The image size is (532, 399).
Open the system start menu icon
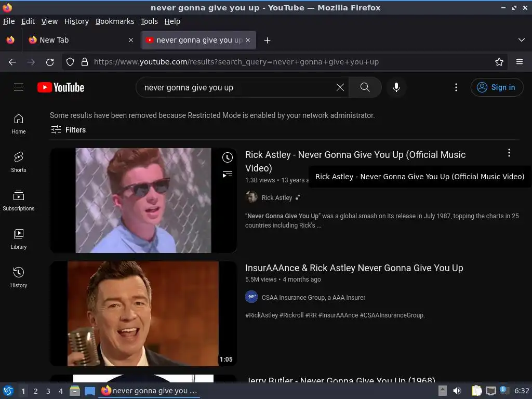(x=8, y=391)
